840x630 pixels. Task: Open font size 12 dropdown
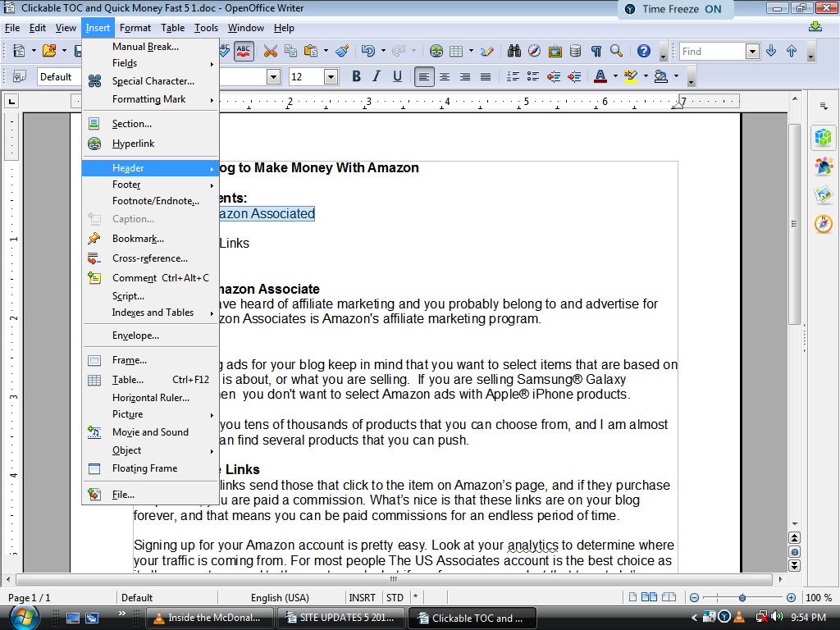tap(331, 76)
